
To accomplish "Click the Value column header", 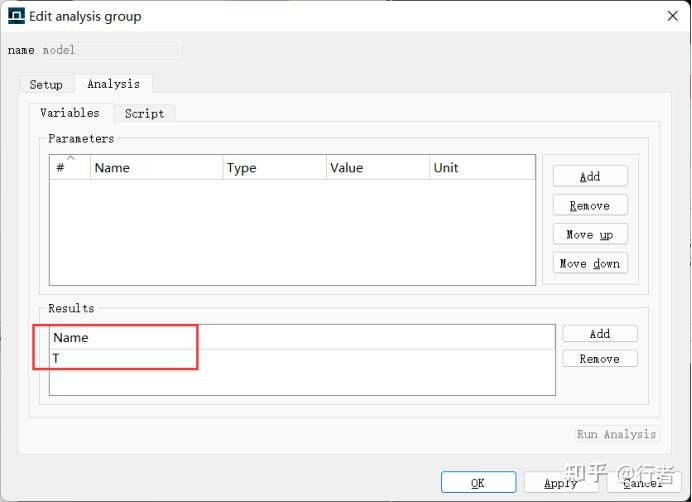I will tap(377, 168).
